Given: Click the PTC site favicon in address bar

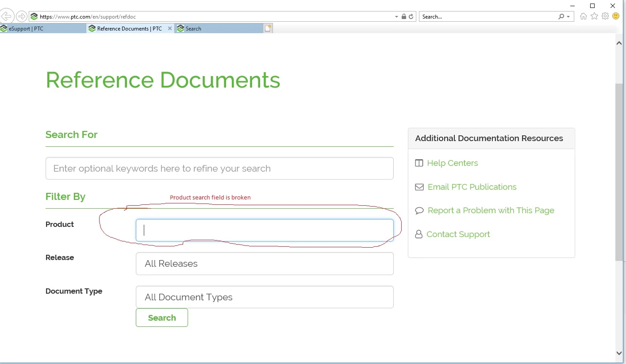Looking at the screenshot, I should (x=34, y=16).
